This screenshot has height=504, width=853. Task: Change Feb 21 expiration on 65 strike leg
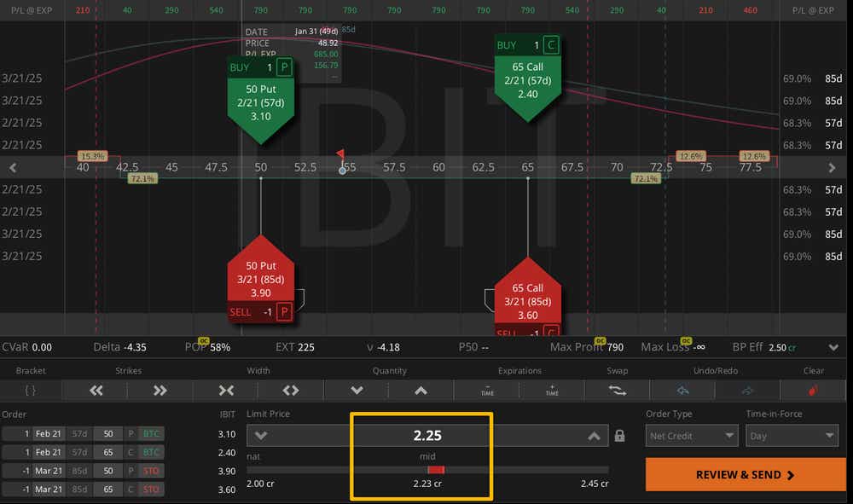tap(49, 452)
